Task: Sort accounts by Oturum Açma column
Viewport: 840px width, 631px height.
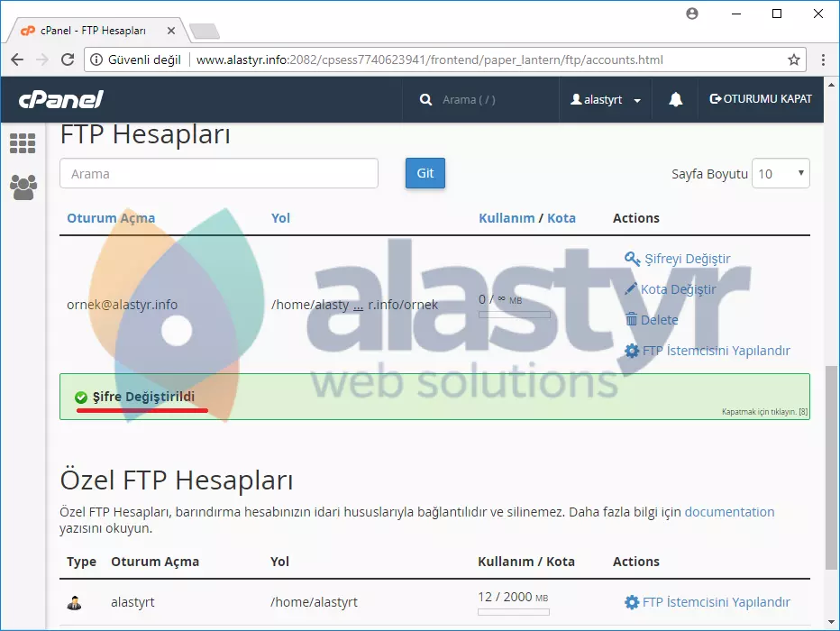Action: coord(111,218)
